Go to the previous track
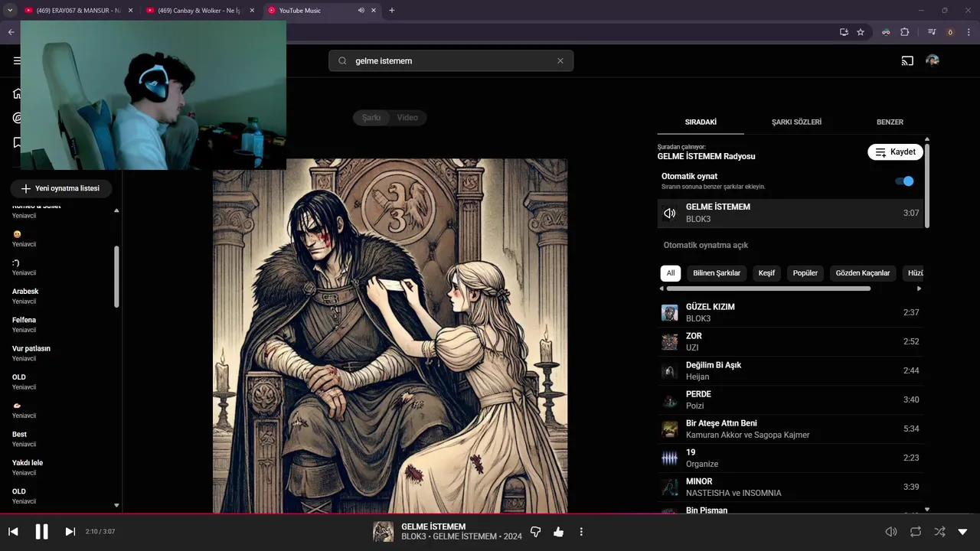 coord(13,532)
